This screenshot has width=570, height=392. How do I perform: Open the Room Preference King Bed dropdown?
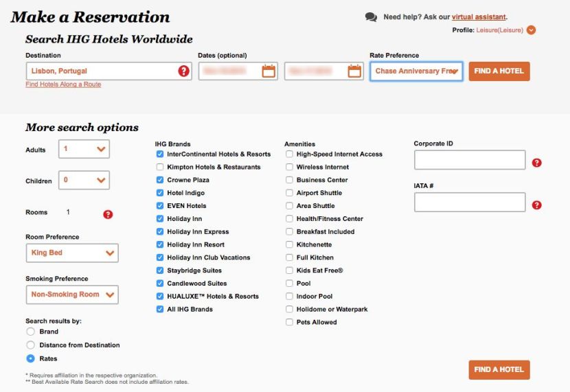click(72, 253)
